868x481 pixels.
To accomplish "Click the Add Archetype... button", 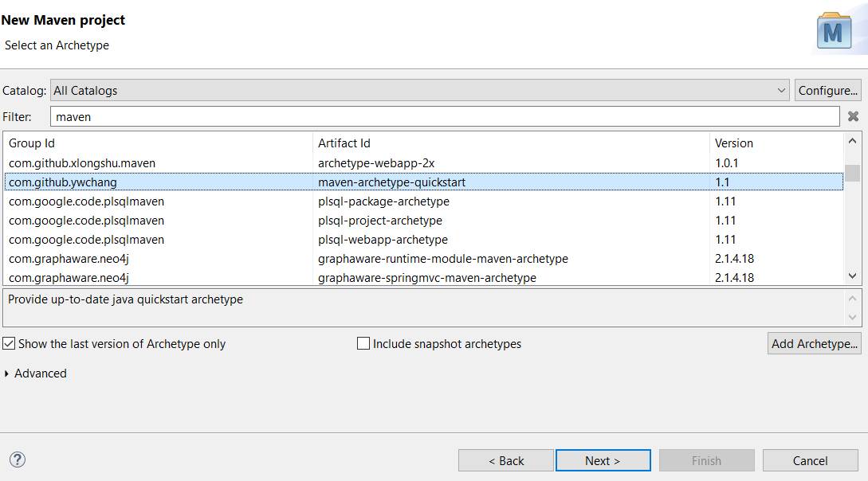I will click(x=815, y=343).
